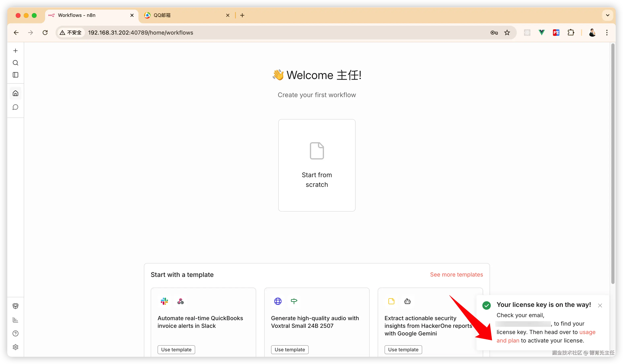Click the plus icon in n8n sidebar
The width and height of the screenshot is (623, 364).
click(x=15, y=51)
